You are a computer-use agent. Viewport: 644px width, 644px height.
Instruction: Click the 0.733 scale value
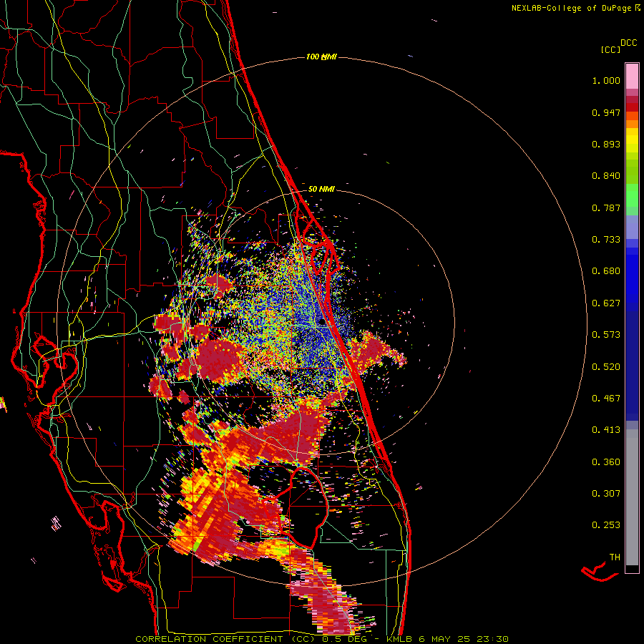point(606,240)
